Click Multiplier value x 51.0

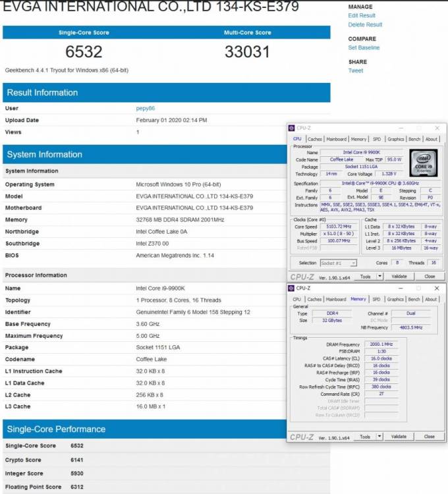[339, 234]
